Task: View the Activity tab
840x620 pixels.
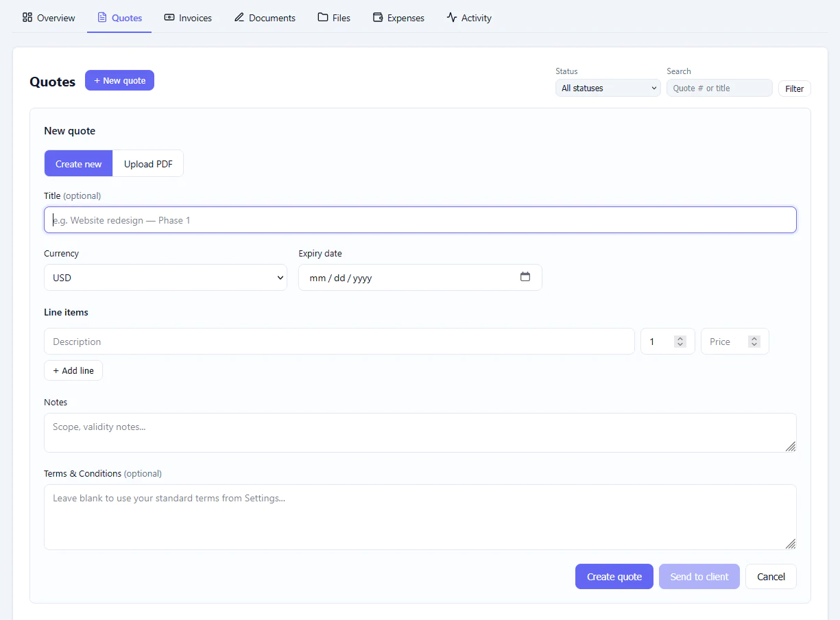Action: 469,18
